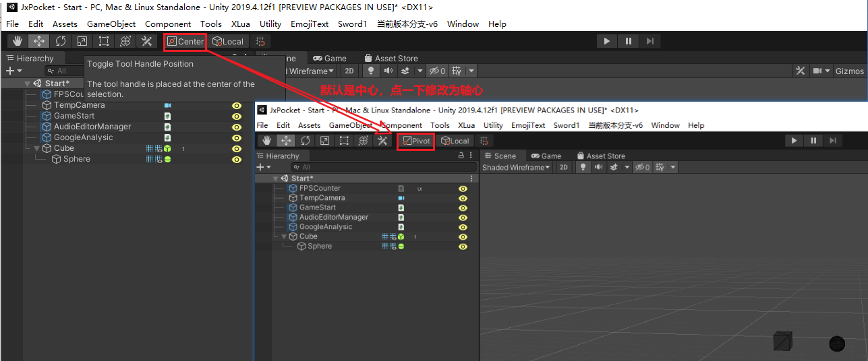Select the Rect tool in the Pivot-mode window
Screen dimensions: 868x361
[x=344, y=141]
